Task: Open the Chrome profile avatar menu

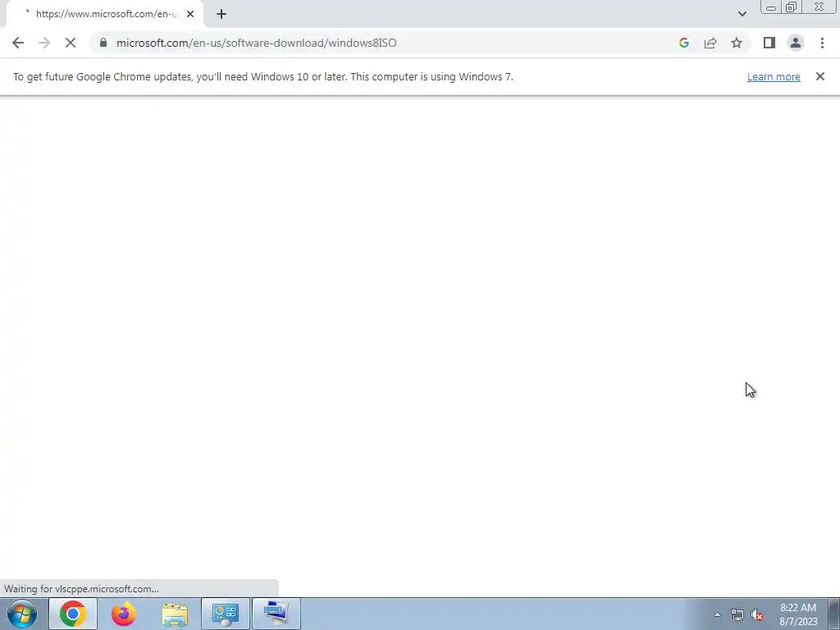Action: (796, 43)
